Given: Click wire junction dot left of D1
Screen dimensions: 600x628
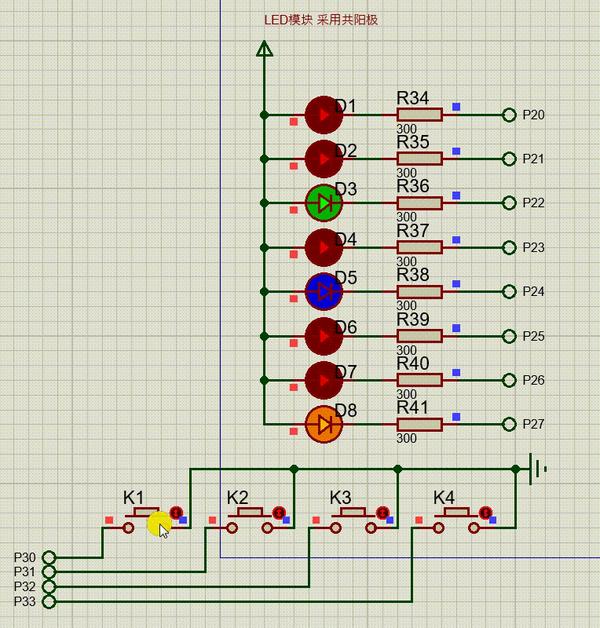Looking at the screenshot, I should tap(264, 115).
